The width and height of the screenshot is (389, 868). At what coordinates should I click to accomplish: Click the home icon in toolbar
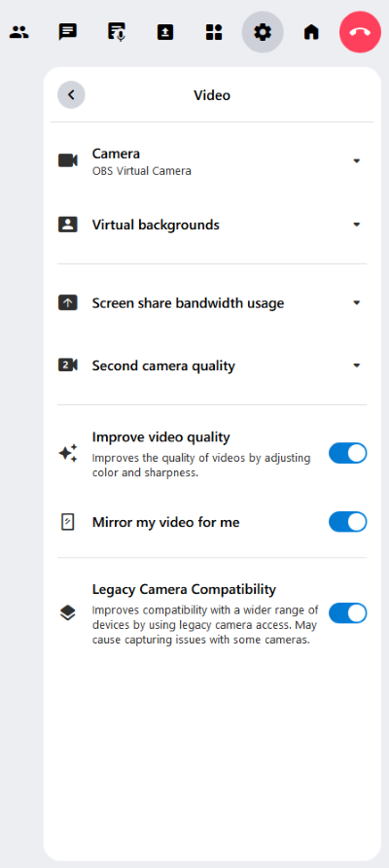click(311, 32)
